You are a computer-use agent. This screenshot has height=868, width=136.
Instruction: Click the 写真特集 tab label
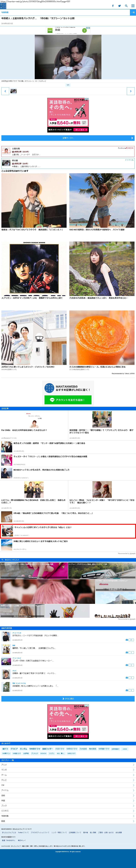pyautogui.click(x=5, y=12)
